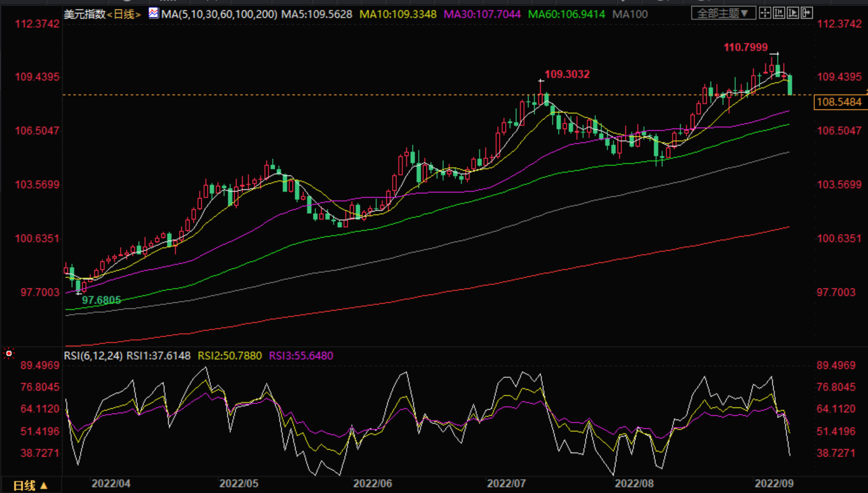868x493 pixels.
Task: Click the crosshair cursor icon in top toolbar
Action: (765, 13)
